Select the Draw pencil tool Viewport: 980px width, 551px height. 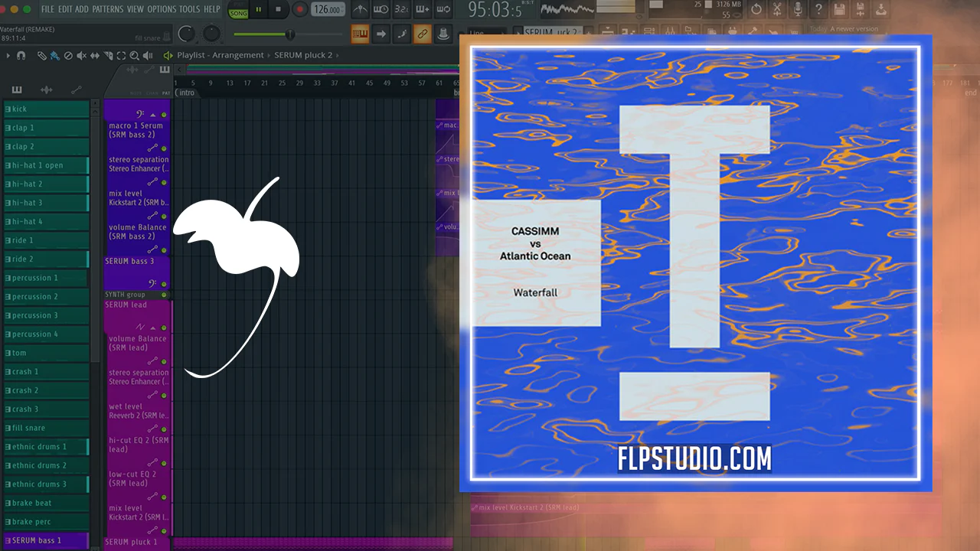(42, 55)
